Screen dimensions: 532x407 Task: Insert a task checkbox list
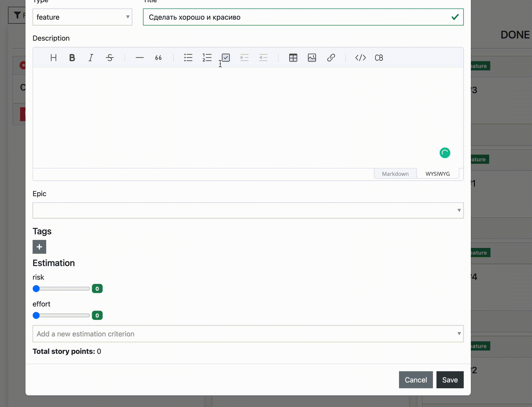(226, 58)
